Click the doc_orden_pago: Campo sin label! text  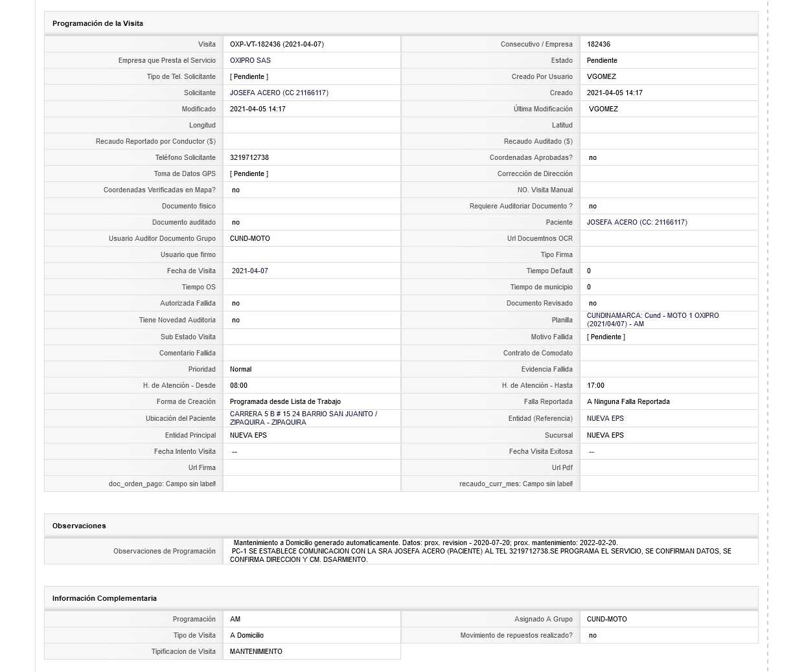[x=162, y=484]
